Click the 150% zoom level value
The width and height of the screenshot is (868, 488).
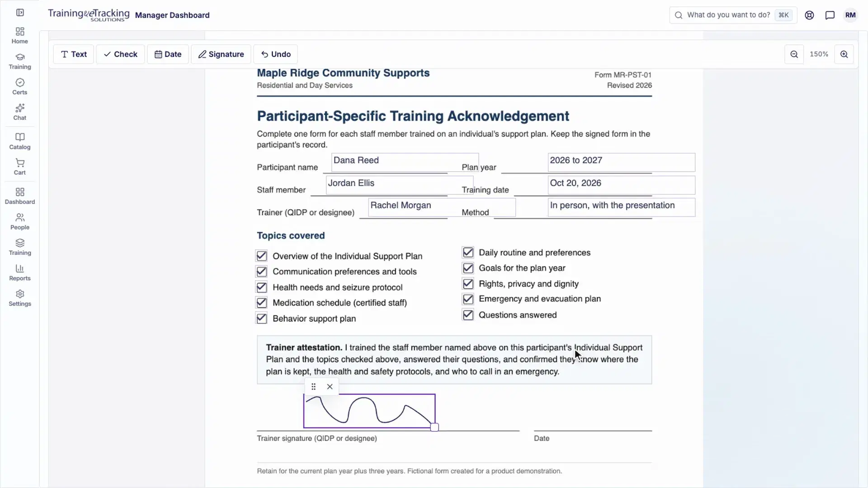point(819,54)
